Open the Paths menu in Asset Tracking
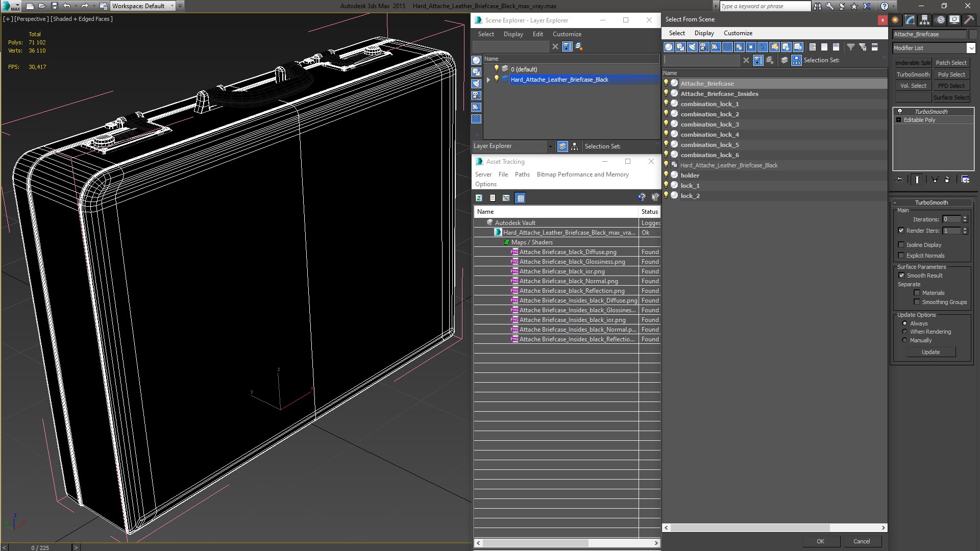Image resolution: width=980 pixels, height=551 pixels. point(522,174)
